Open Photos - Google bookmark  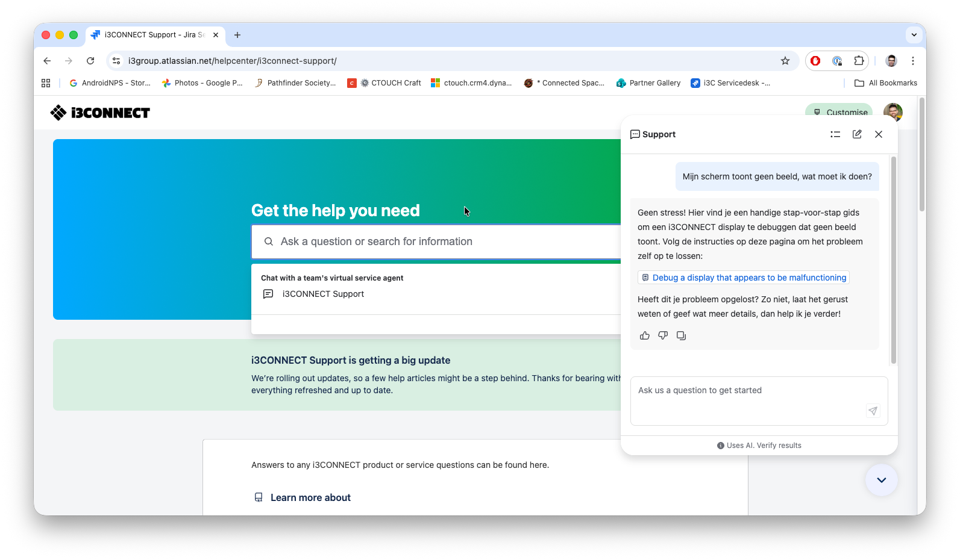pos(202,83)
